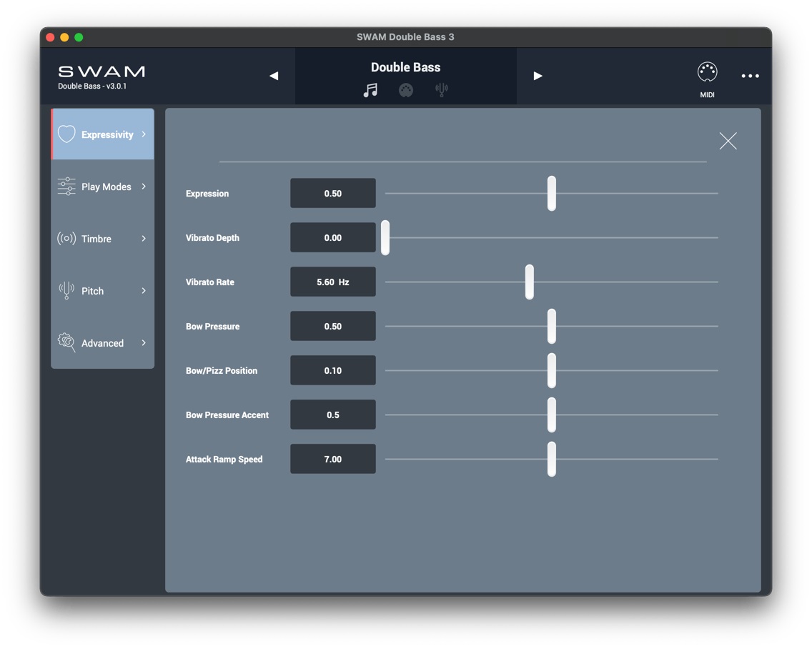Close the Expressivity panel with the X
812x649 pixels.
click(728, 141)
